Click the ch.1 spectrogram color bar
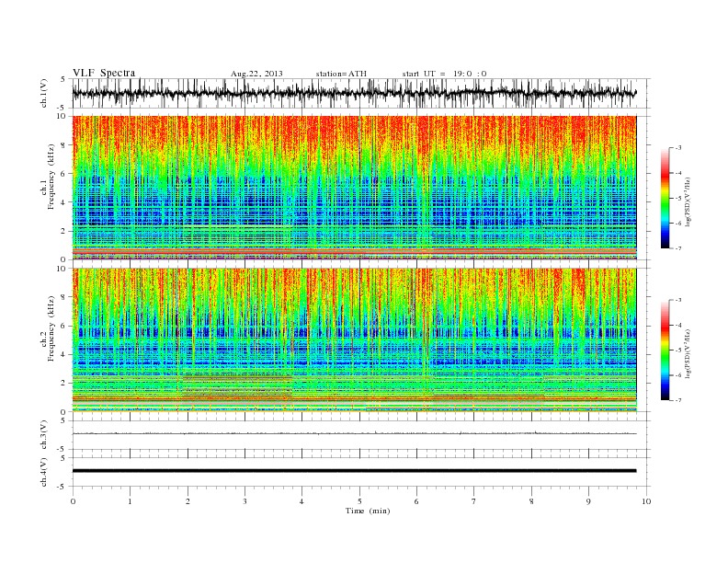Screen dimensions: 728x563 tap(665, 199)
